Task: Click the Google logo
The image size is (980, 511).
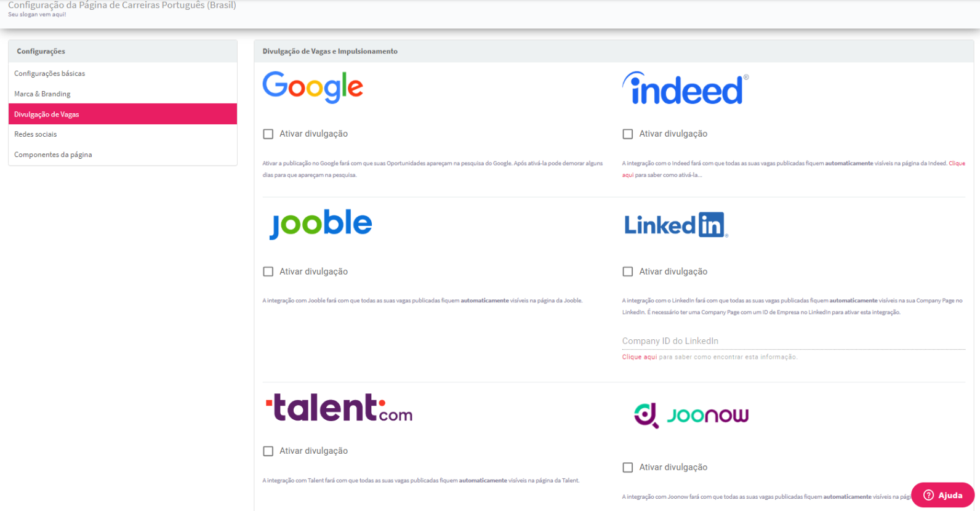Action: pyautogui.click(x=313, y=87)
